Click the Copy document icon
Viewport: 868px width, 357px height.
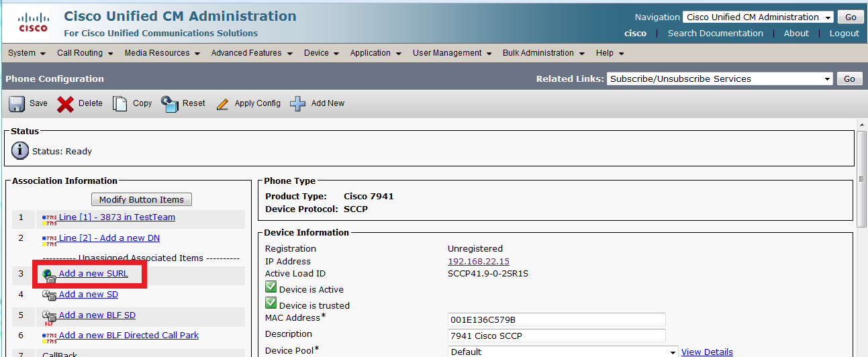[119, 103]
